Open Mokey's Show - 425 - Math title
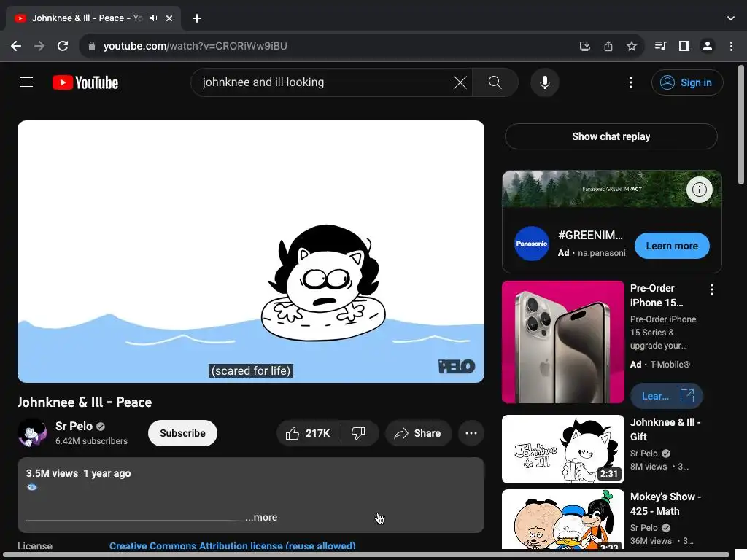The width and height of the screenshot is (747, 560). 665,504
